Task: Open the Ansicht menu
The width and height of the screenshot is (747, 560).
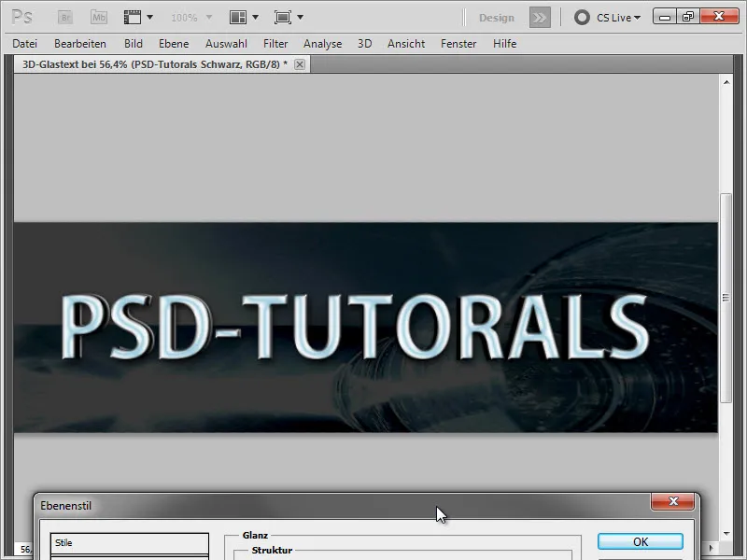Action: coord(406,44)
